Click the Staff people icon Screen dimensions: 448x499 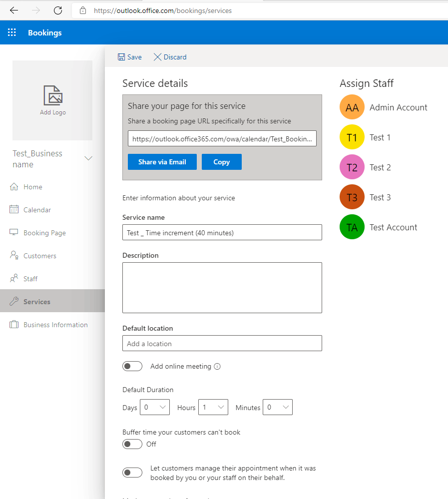point(14,278)
